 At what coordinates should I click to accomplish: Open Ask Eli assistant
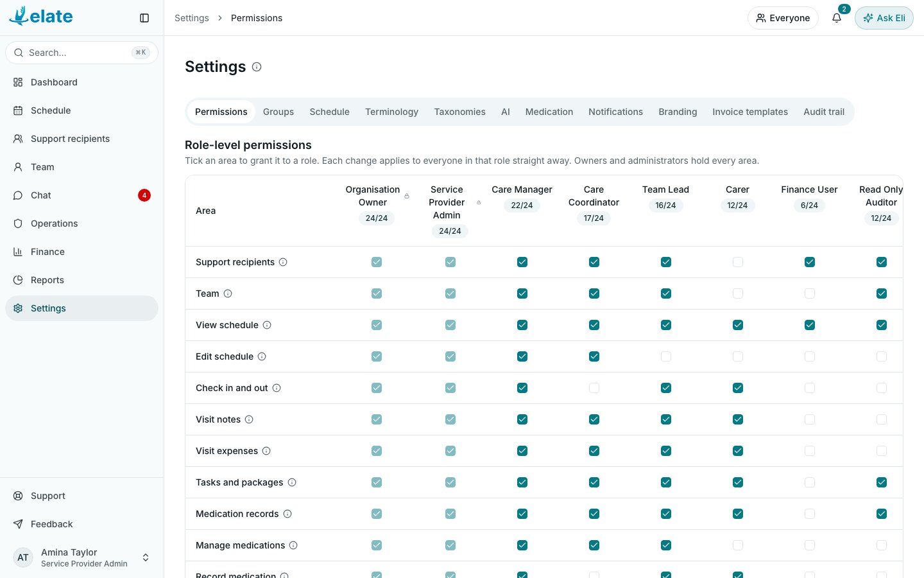(x=884, y=18)
